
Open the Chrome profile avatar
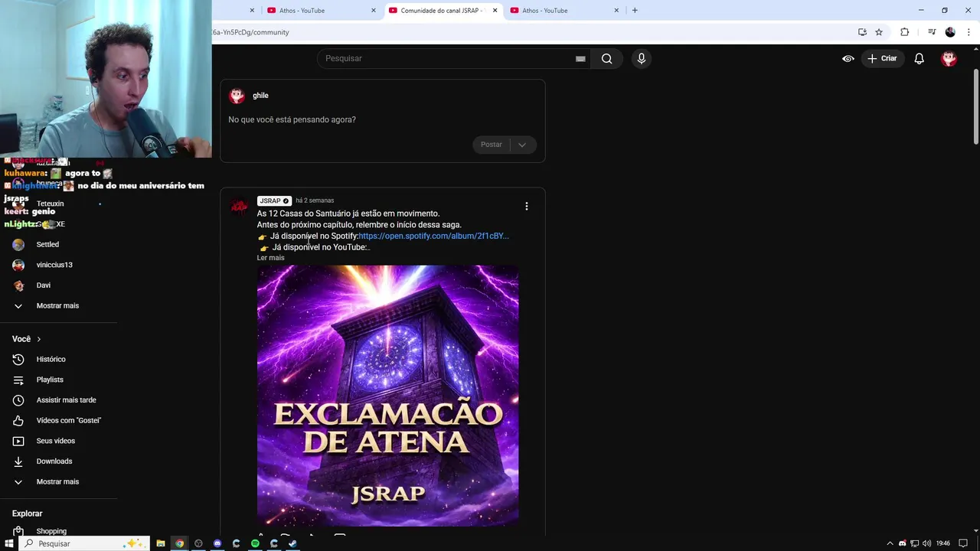[x=950, y=32]
